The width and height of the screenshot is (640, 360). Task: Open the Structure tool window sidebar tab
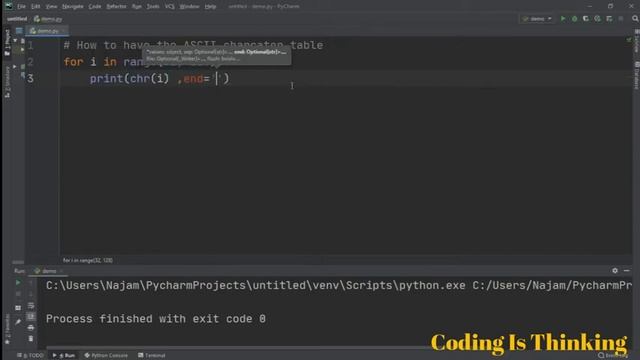pos(7,82)
